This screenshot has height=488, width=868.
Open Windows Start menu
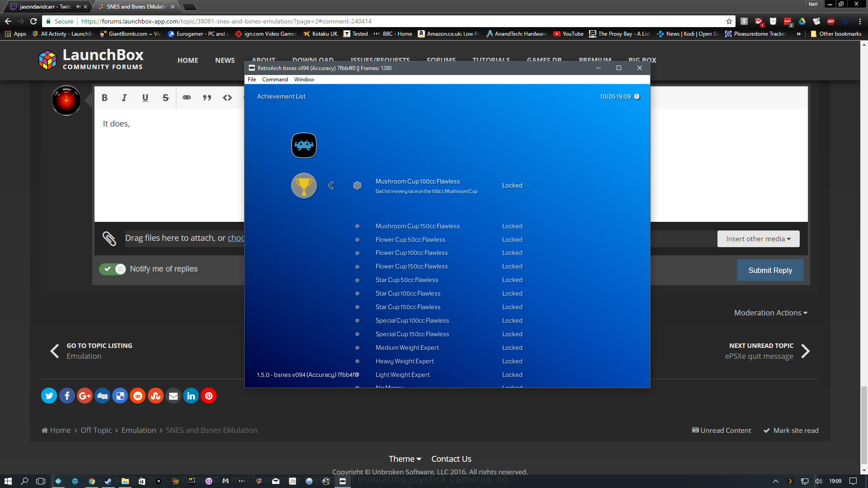(x=8, y=481)
